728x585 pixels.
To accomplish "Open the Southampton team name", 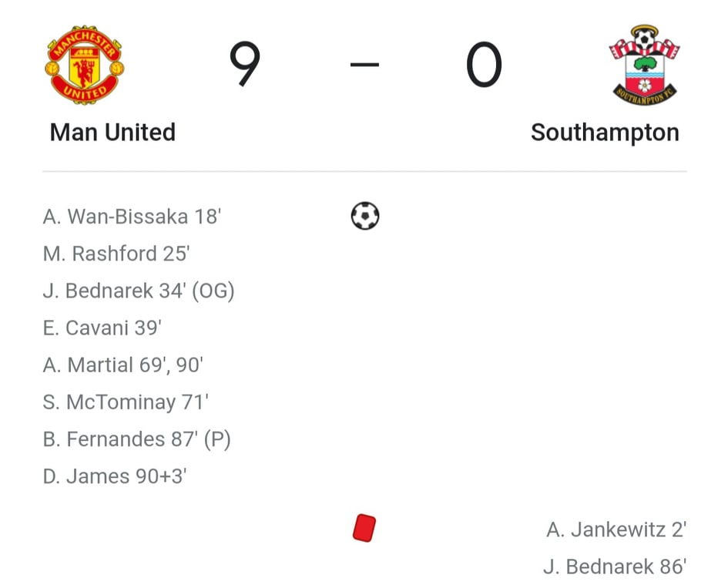I will 605,133.
